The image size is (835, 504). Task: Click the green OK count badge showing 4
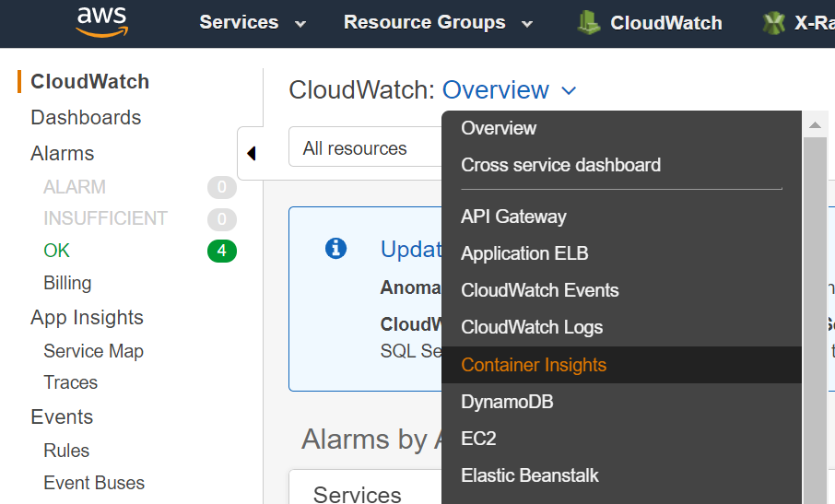pos(221,251)
